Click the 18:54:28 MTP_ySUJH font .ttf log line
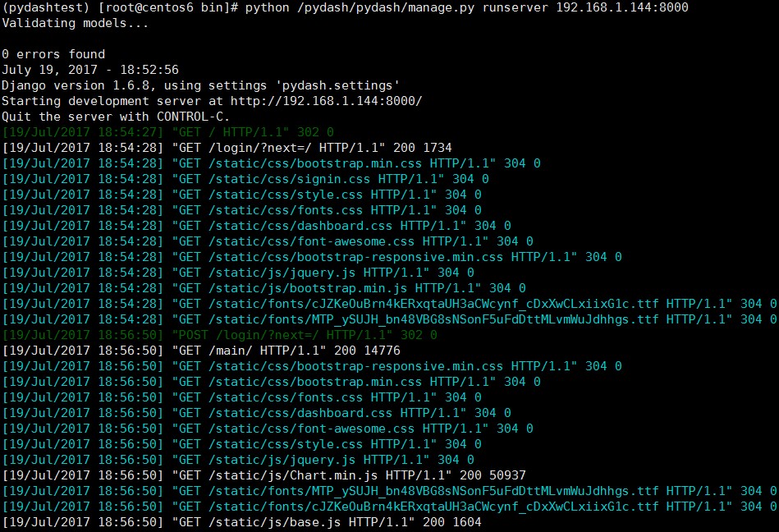Viewport: 779px width, 532px height. pyautogui.click(x=389, y=319)
